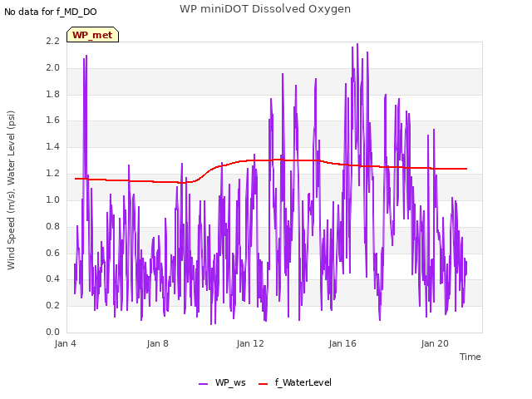532x399 pixels.
Task: Click the 'No data for f_MD_DO' message
Action: tap(51, 12)
